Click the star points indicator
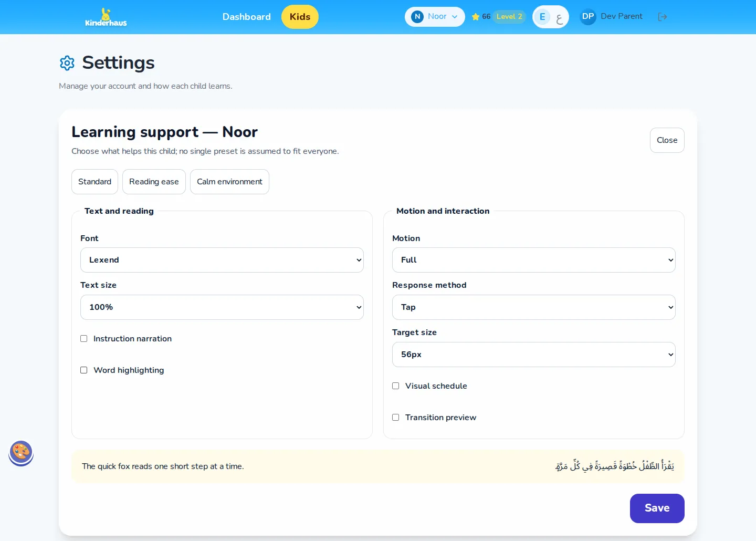This screenshot has width=756, height=541. click(x=481, y=17)
